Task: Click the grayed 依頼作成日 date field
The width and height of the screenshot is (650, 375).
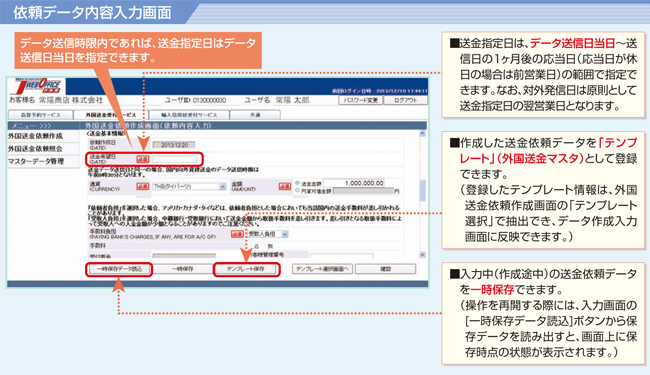Action: click(x=174, y=145)
